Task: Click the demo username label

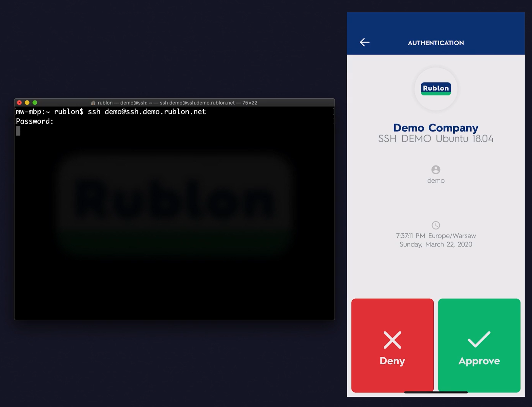Action: click(436, 181)
